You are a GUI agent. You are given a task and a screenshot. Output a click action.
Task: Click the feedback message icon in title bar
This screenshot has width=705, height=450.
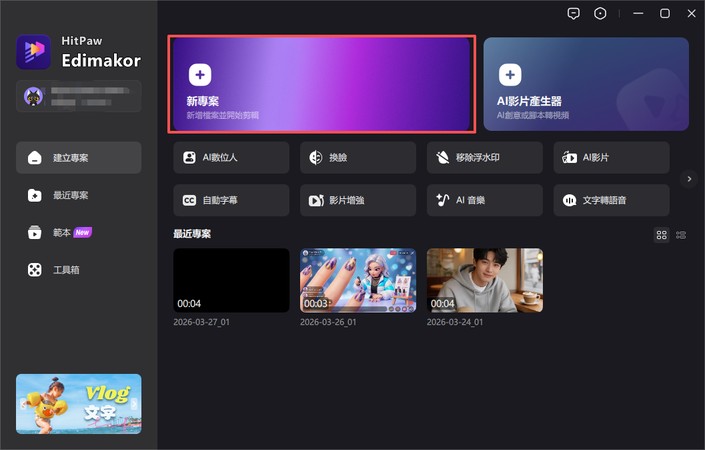pos(573,14)
